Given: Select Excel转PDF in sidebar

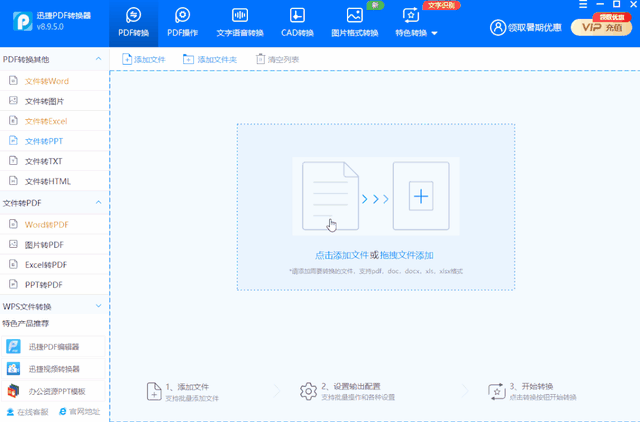Looking at the screenshot, I should [x=54, y=264].
